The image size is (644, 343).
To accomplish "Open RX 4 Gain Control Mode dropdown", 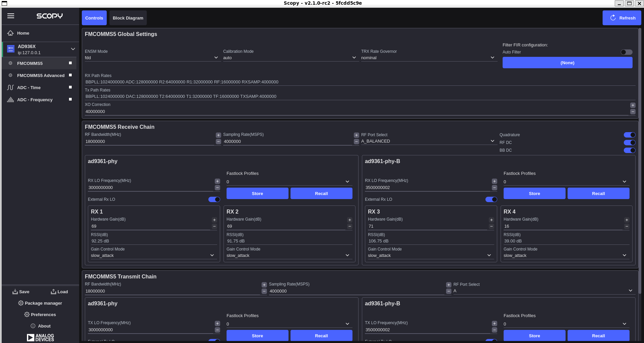I will [566, 256].
